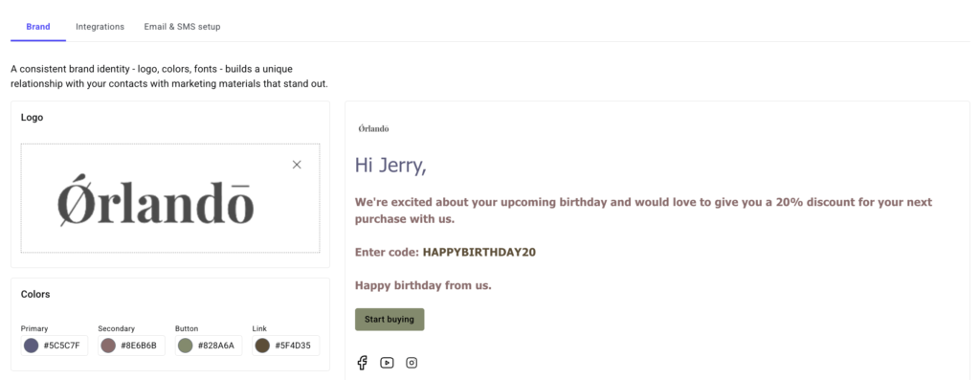980x380 pixels.
Task: Click the Primary color label
Action: [x=34, y=328]
